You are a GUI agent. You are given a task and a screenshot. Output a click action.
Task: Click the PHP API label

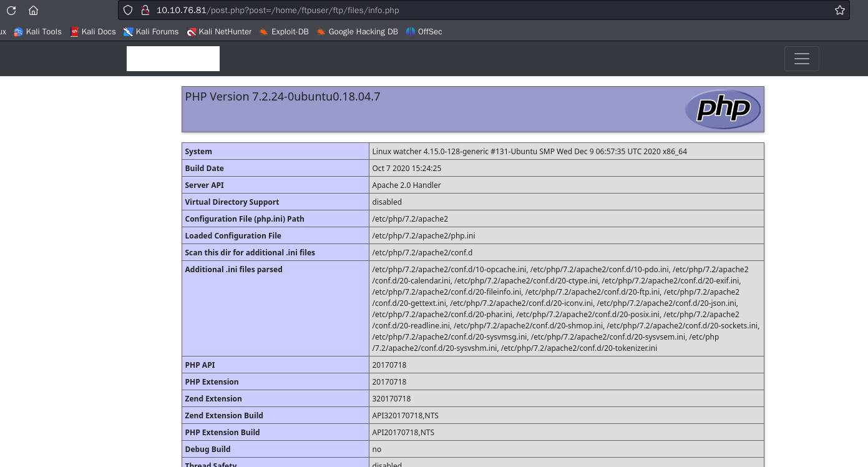coord(200,365)
